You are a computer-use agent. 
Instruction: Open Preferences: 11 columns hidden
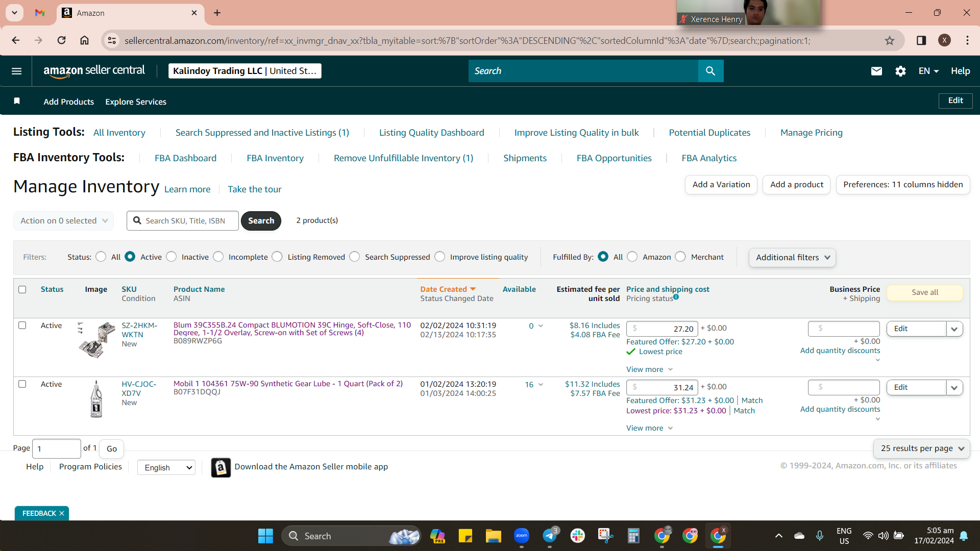[903, 185]
